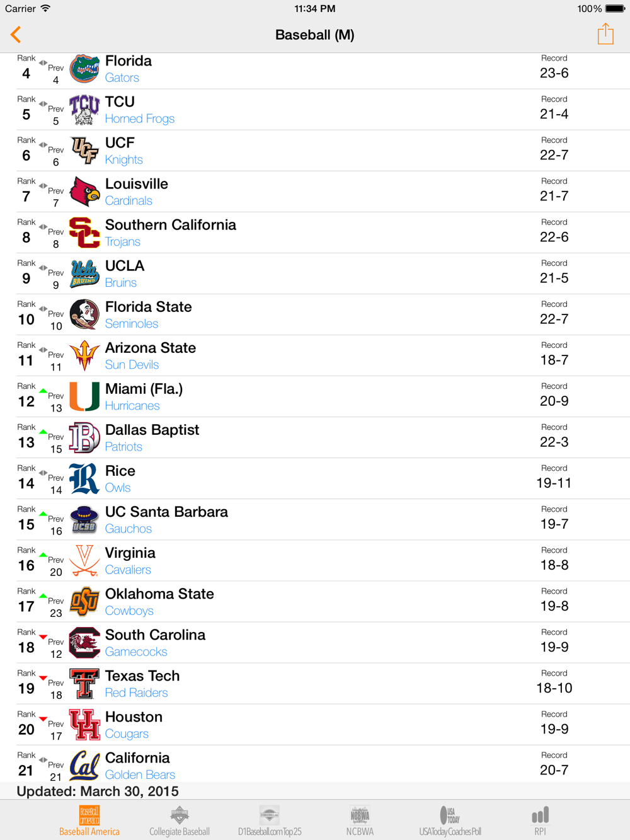The height and width of the screenshot is (840, 630).
Task: Select the Baseball America tab
Action: 89,820
